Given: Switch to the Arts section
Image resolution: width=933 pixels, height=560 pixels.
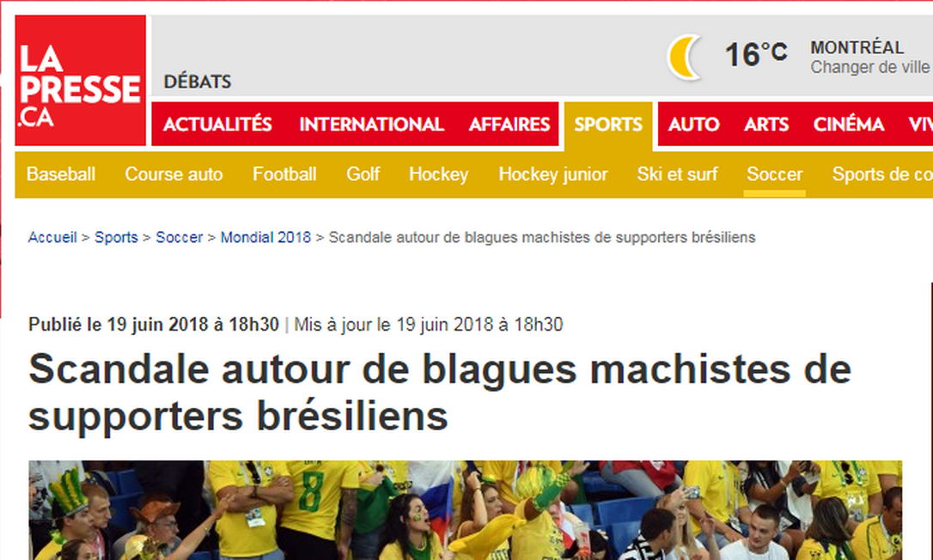Looking at the screenshot, I should click(x=766, y=125).
